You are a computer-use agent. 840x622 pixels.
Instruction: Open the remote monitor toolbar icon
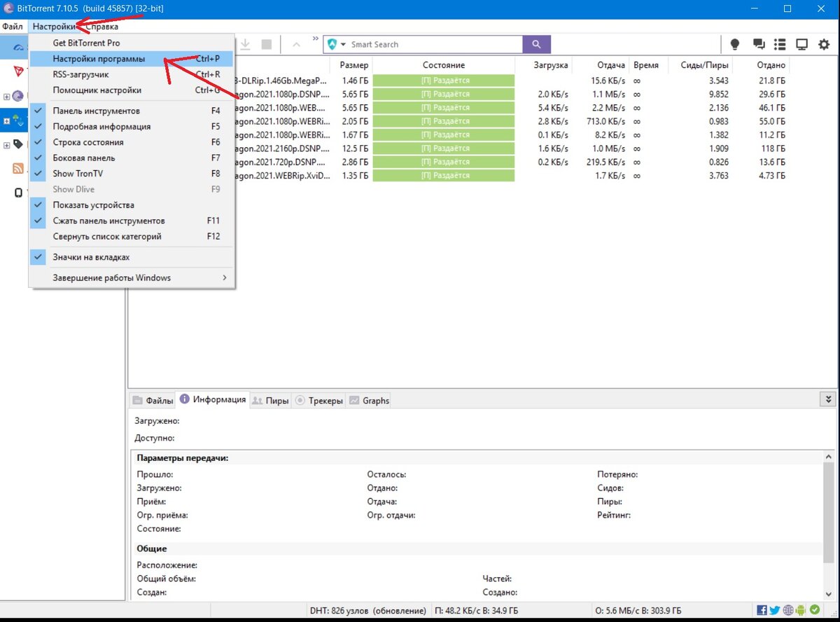pyautogui.click(x=802, y=44)
